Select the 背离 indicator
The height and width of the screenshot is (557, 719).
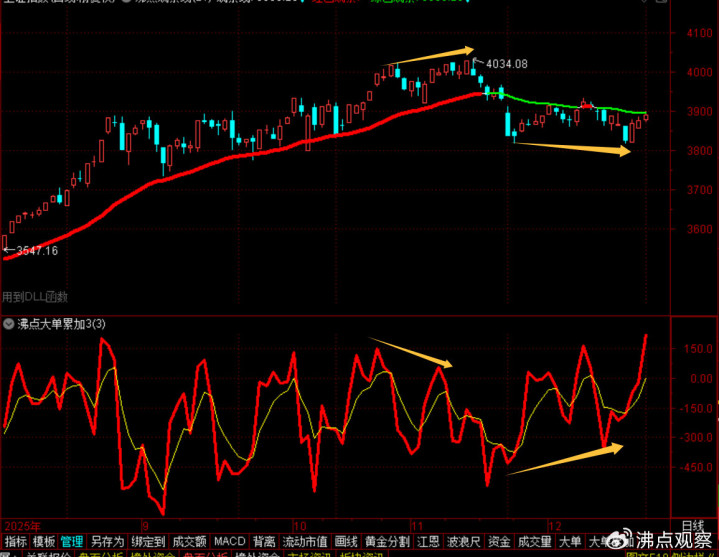pos(264,542)
